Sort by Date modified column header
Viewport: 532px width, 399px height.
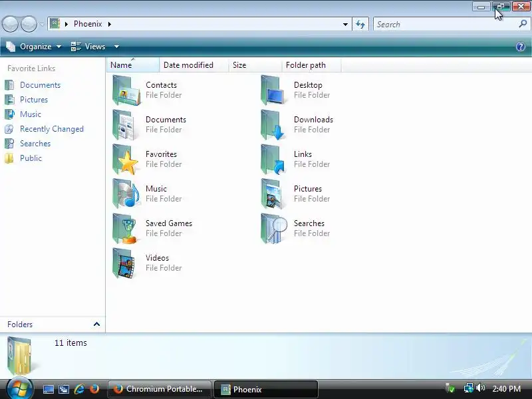[194, 65]
